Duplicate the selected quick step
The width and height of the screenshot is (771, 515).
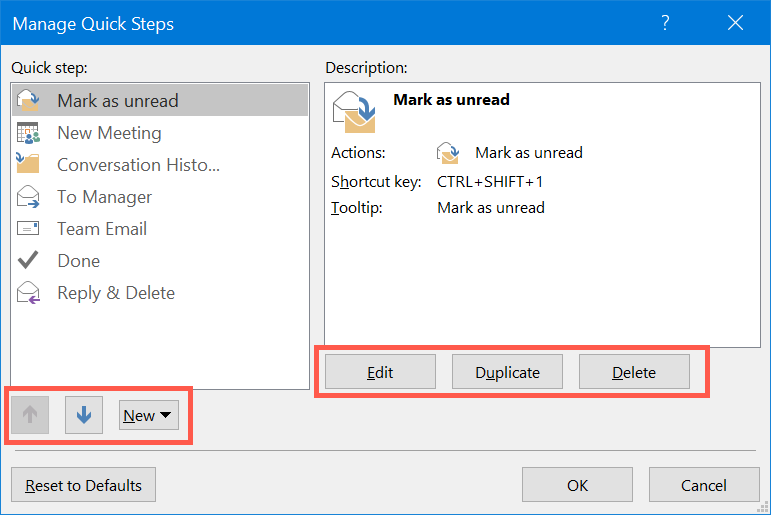click(507, 372)
